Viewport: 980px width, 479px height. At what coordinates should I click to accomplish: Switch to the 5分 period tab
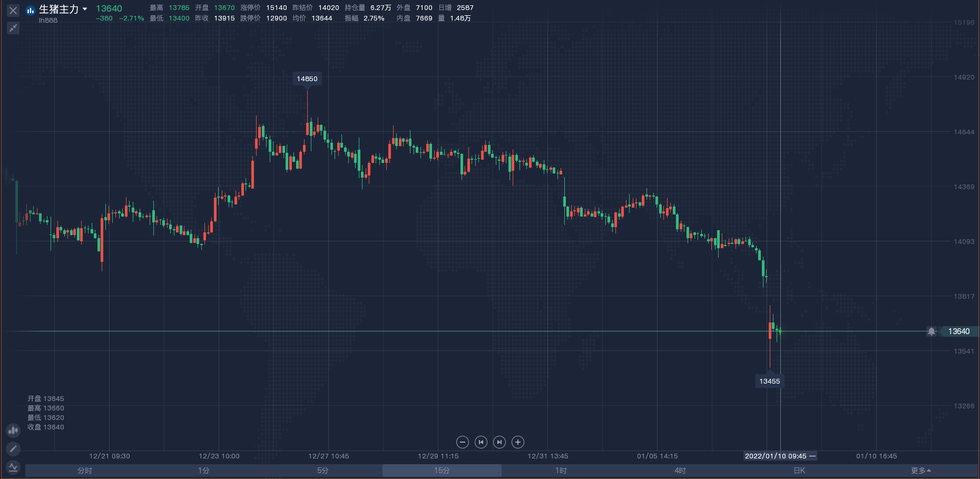click(x=323, y=471)
